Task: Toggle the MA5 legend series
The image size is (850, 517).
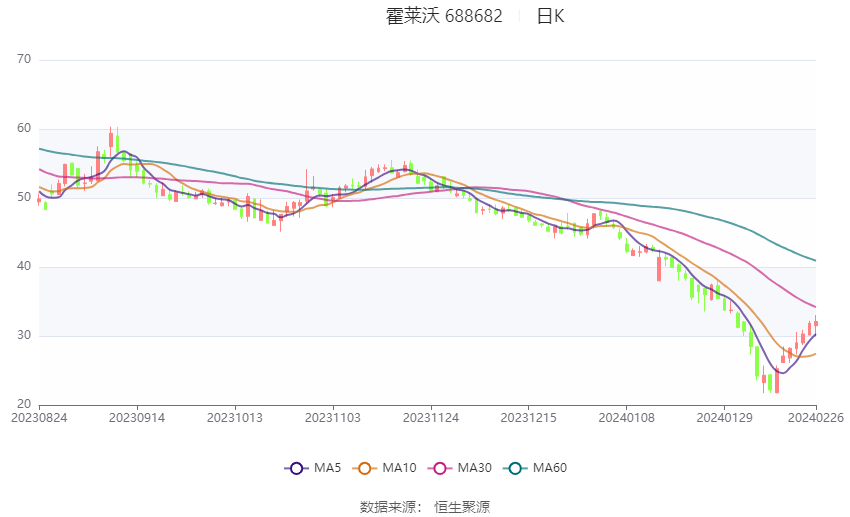Action: tap(313, 468)
